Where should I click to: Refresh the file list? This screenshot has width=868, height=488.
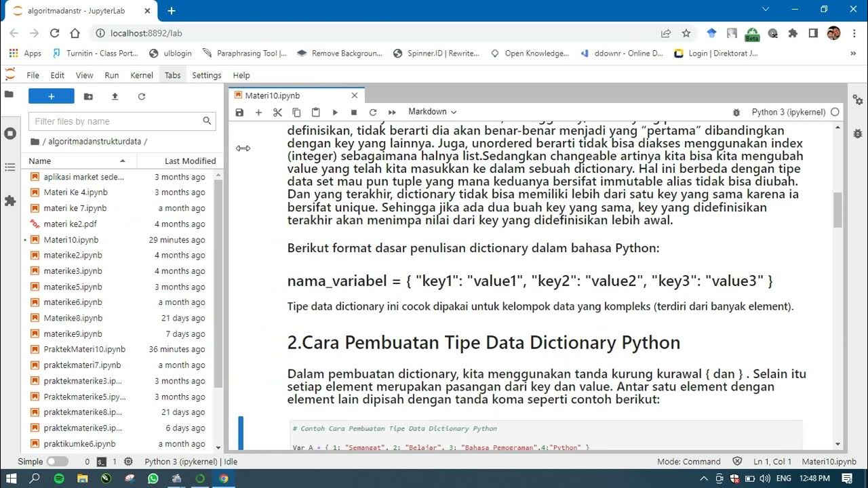(x=142, y=96)
